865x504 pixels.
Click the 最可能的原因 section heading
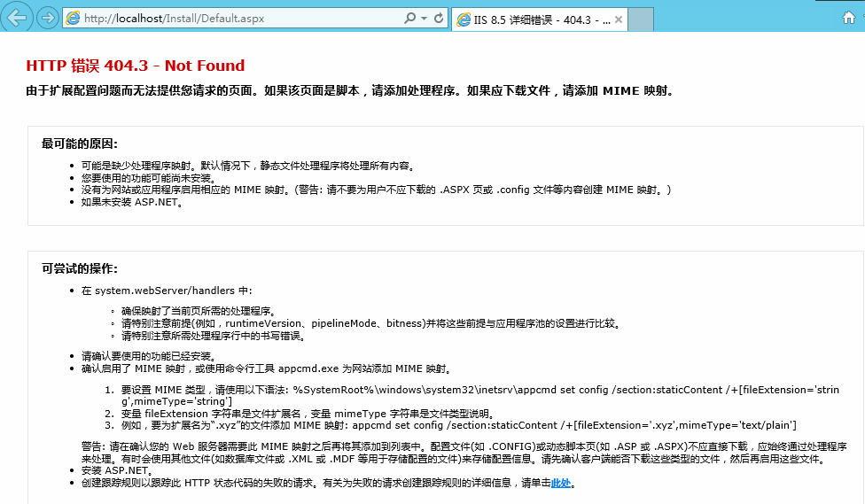point(80,143)
